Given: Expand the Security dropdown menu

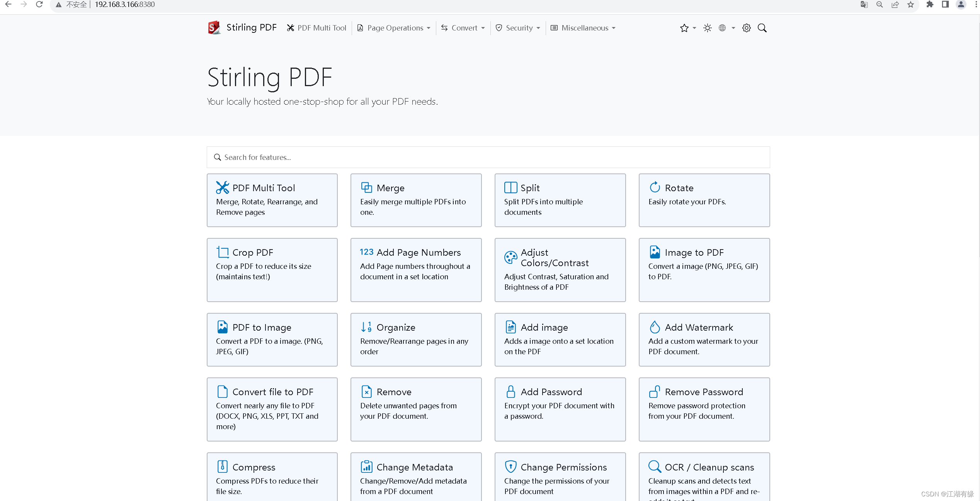Looking at the screenshot, I should 517,27.
